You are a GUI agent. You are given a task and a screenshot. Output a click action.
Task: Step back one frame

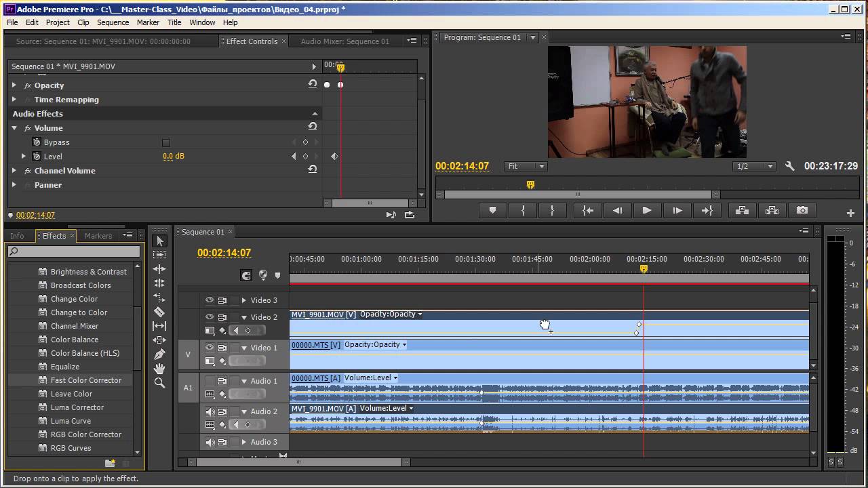point(617,211)
